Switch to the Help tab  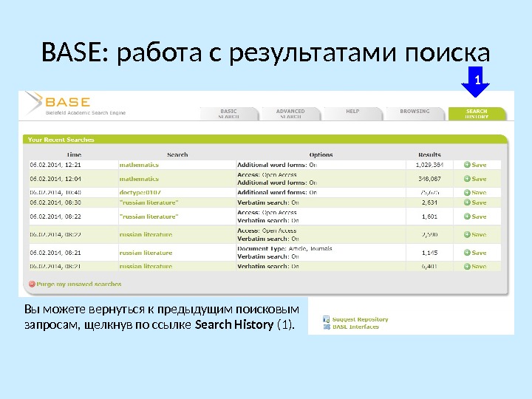click(x=352, y=114)
